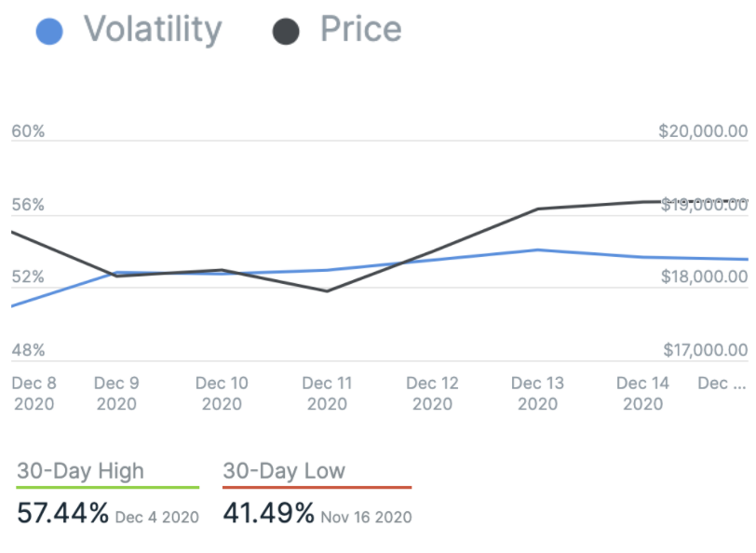Click the 30-Day Low heading

[283, 471]
